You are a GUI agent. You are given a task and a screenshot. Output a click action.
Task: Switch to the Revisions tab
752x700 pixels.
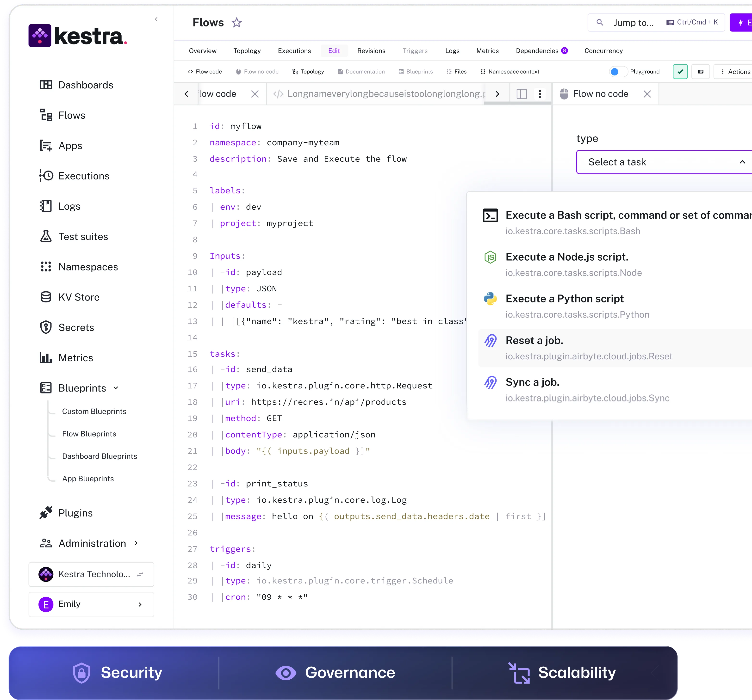(x=371, y=51)
